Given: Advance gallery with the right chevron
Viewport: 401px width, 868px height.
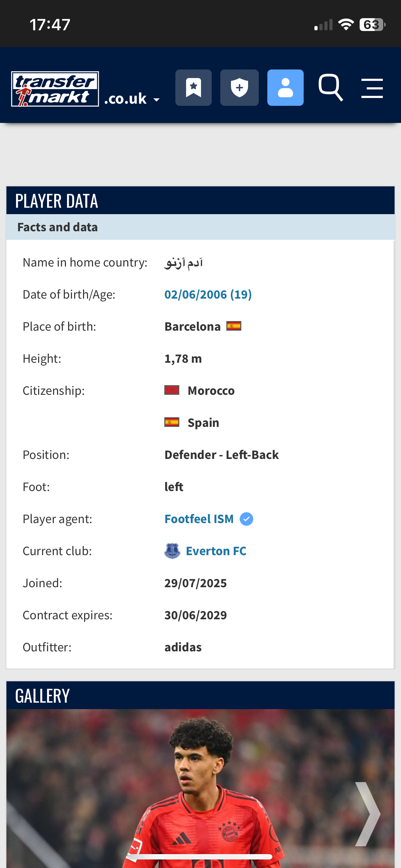Looking at the screenshot, I should pyautogui.click(x=367, y=814).
